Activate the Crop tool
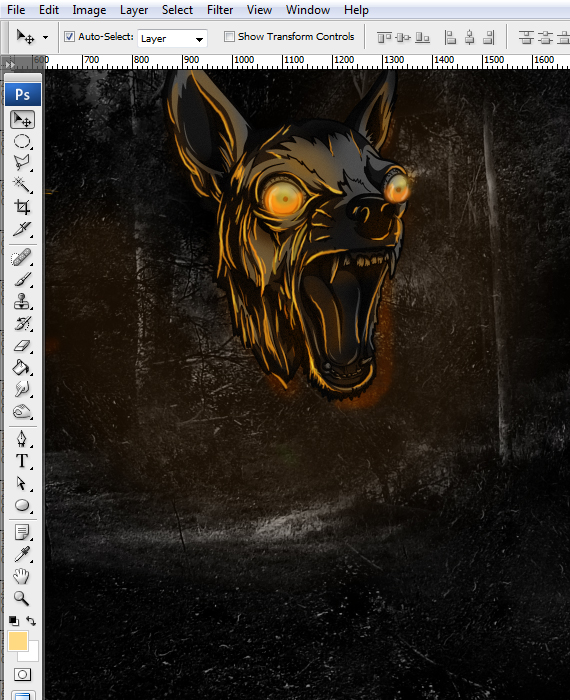The width and height of the screenshot is (570, 700). pyautogui.click(x=22, y=207)
